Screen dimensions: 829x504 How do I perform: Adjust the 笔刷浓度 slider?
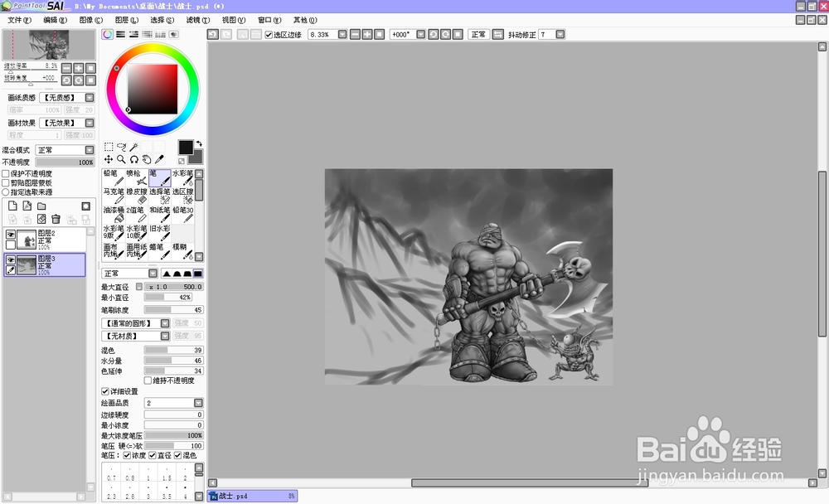click(x=173, y=310)
